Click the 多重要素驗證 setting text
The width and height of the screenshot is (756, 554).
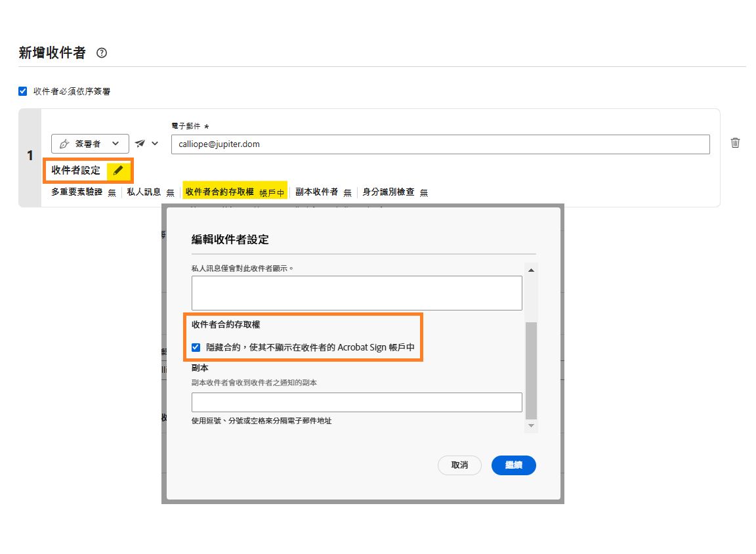[x=77, y=192]
